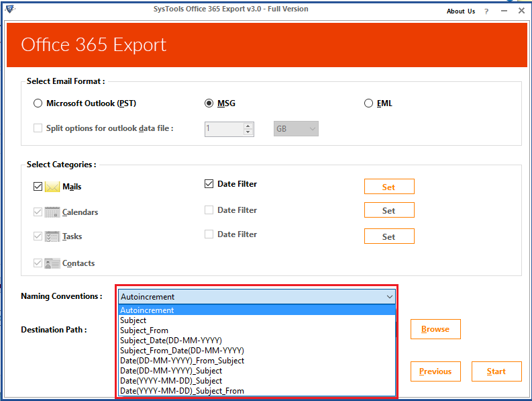This screenshot has height=401, width=532.
Task: Click the Calendars category icon
Action: (52, 212)
